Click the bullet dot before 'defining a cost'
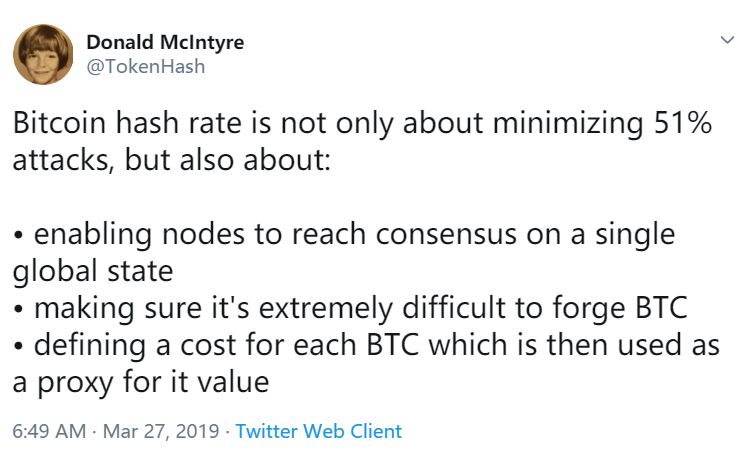Image resolution: width=749 pixels, height=461 pixels. click(x=18, y=347)
